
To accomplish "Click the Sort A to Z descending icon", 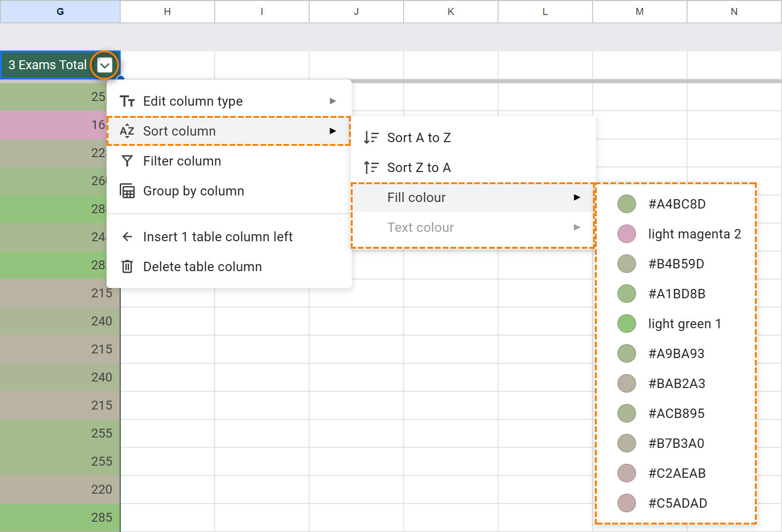I will (371, 137).
